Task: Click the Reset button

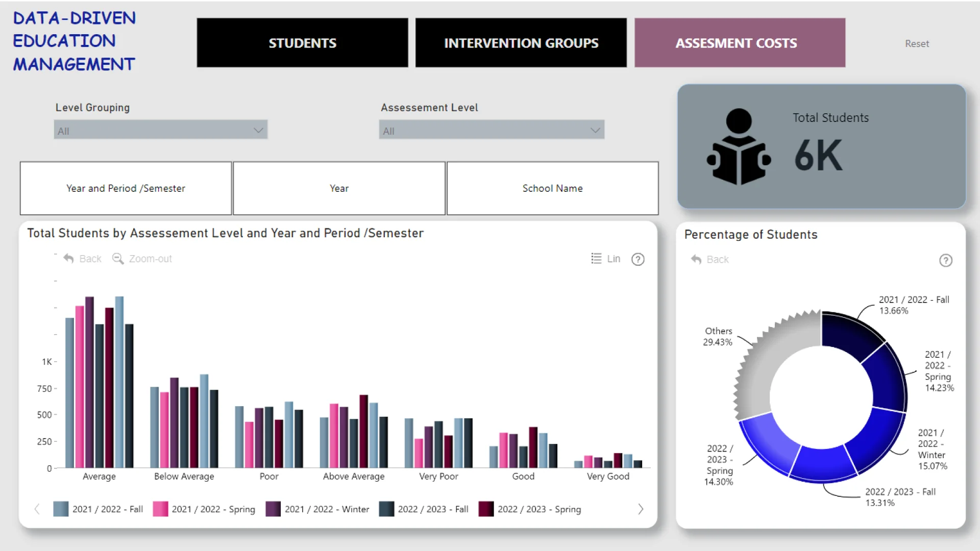Action: click(x=917, y=44)
